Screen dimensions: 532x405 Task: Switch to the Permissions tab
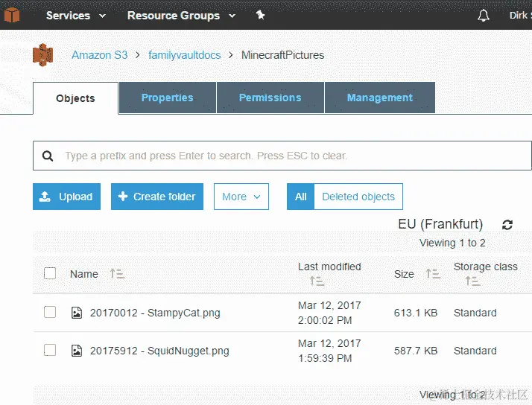pyautogui.click(x=270, y=98)
